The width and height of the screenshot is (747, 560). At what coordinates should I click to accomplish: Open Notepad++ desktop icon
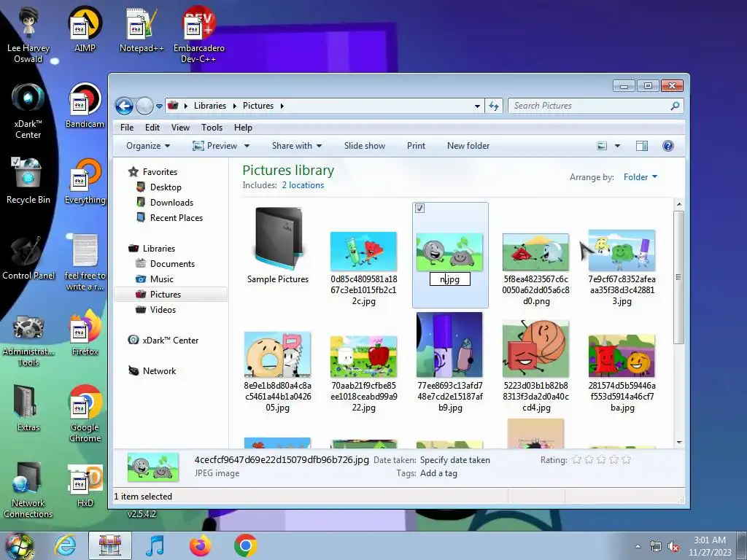point(142,28)
